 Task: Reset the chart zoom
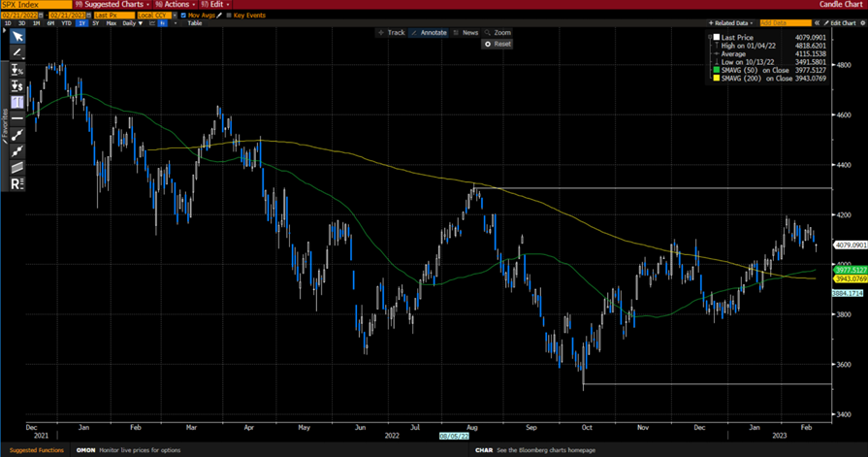click(498, 44)
